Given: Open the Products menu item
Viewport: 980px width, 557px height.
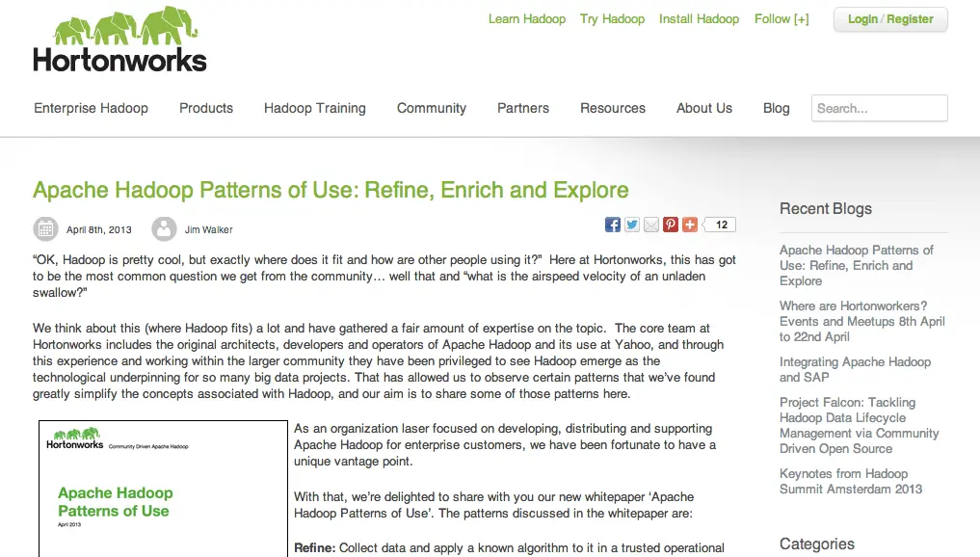Looking at the screenshot, I should point(206,108).
